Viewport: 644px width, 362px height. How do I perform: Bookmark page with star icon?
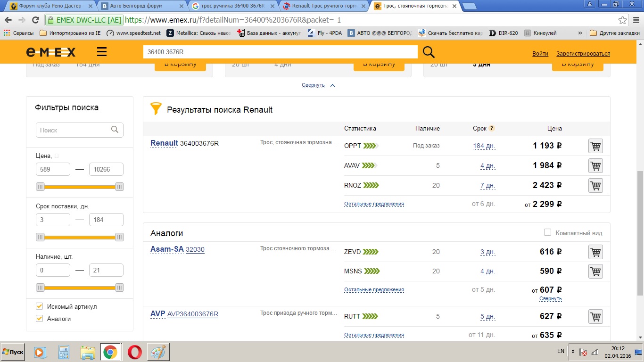tap(623, 20)
